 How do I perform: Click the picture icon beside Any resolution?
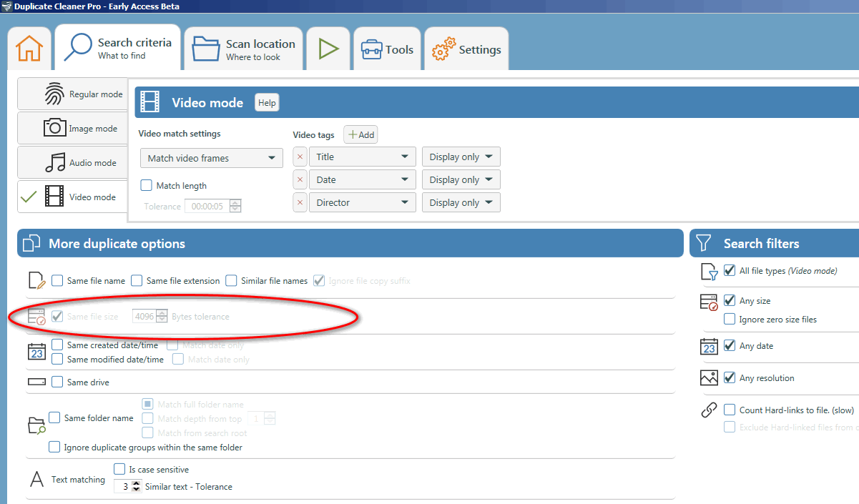pos(709,377)
